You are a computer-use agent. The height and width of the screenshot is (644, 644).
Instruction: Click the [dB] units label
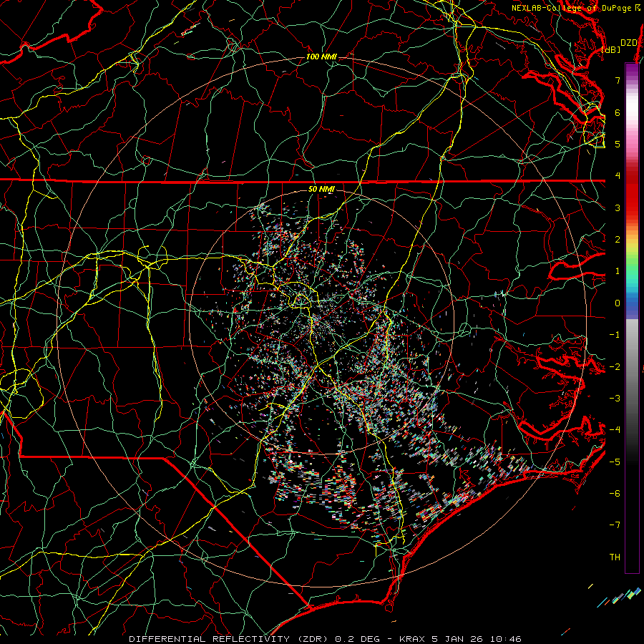611,49
